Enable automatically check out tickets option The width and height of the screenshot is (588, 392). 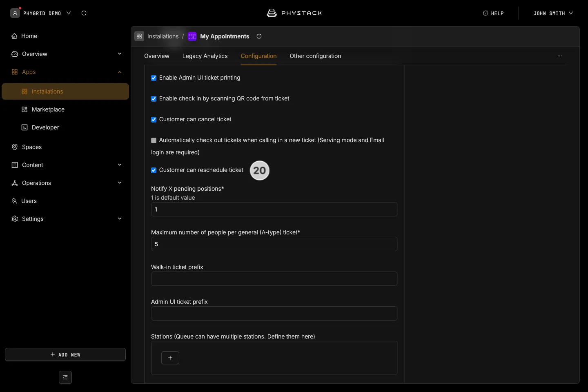click(x=154, y=140)
